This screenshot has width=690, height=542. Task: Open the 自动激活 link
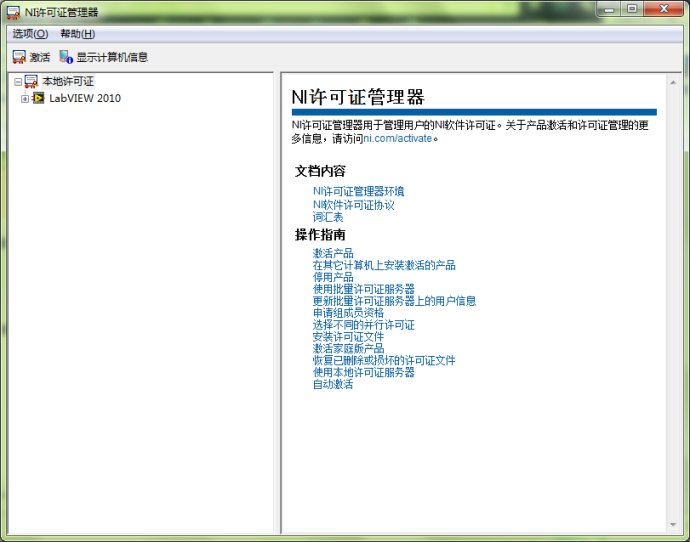click(x=333, y=384)
